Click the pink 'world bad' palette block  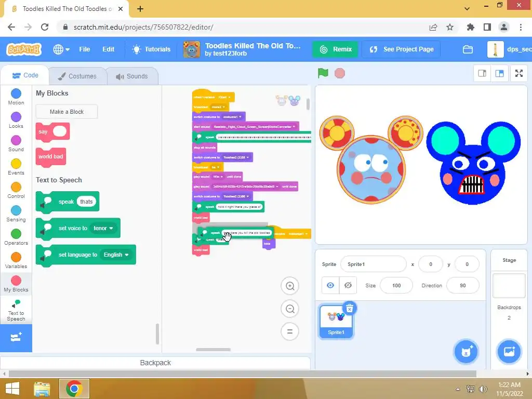50,157
